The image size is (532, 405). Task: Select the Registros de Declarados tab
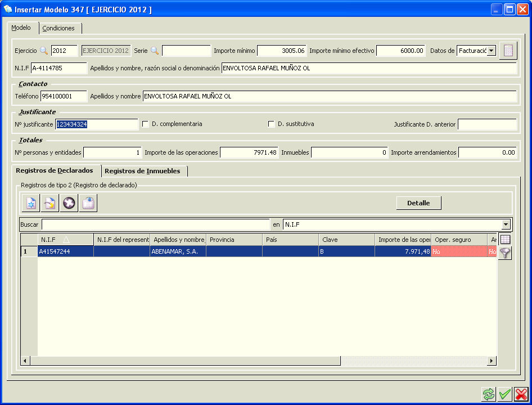pyautogui.click(x=55, y=170)
